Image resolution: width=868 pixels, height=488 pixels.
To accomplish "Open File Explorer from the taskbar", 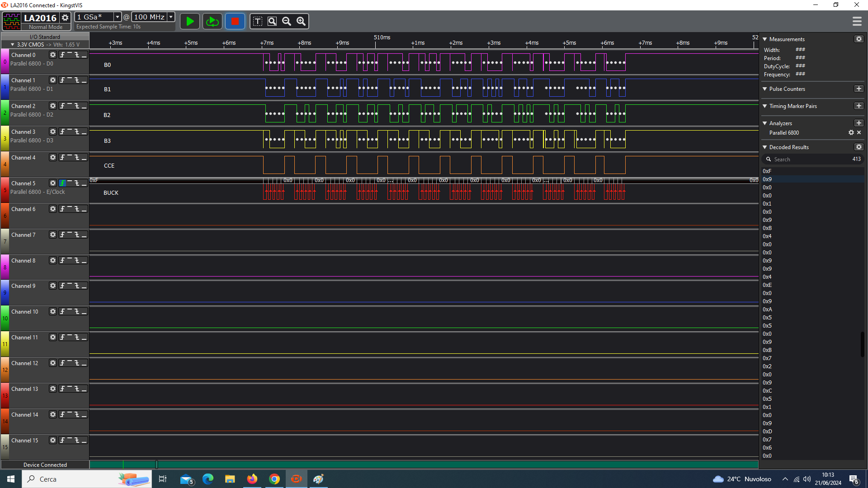I will click(x=230, y=479).
